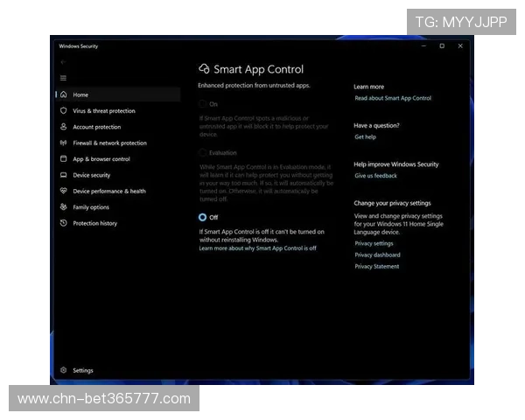Viewport: 525px width, 420px height.
Task: Select the Evaluation radio button
Action: 203,153
